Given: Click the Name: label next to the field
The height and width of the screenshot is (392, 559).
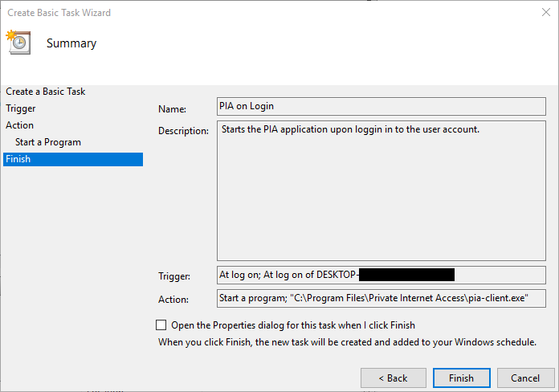Looking at the screenshot, I should tap(172, 108).
